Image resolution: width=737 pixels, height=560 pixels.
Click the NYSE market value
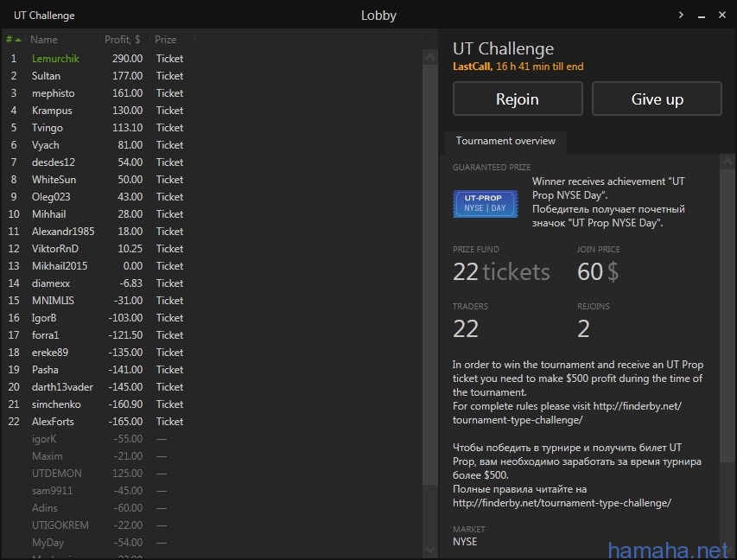pyautogui.click(x=465, y=542)
